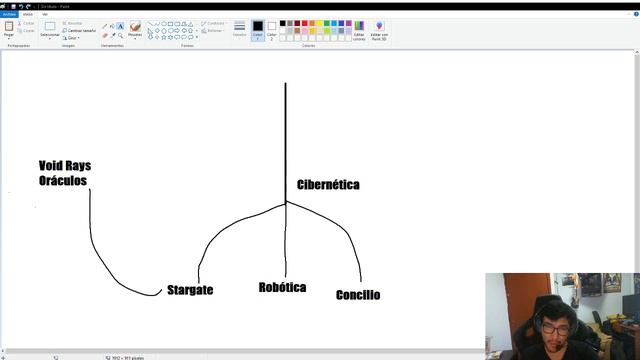
Task: Click the Save icon in title bar
Action: pos(13,7)
